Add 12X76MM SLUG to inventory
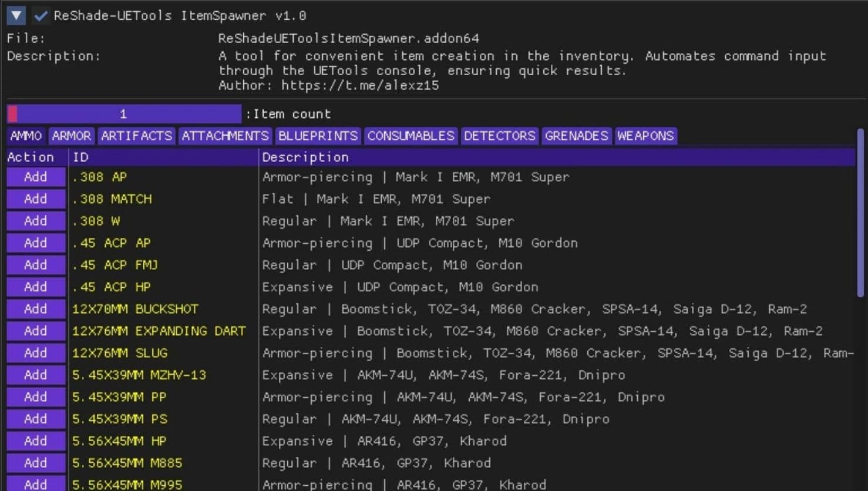Viewport: 868px width, 491px height. click(x=36, y=353)
